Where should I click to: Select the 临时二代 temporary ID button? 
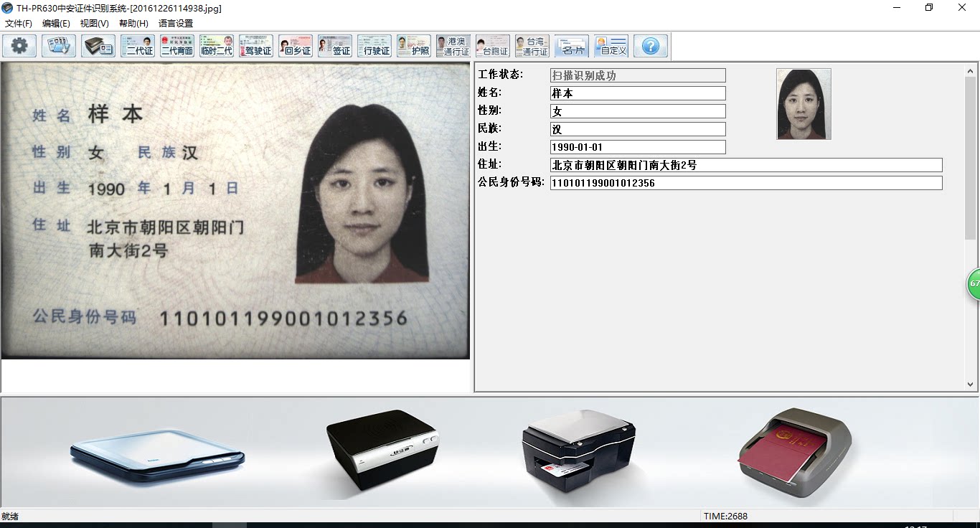point(217,46)
